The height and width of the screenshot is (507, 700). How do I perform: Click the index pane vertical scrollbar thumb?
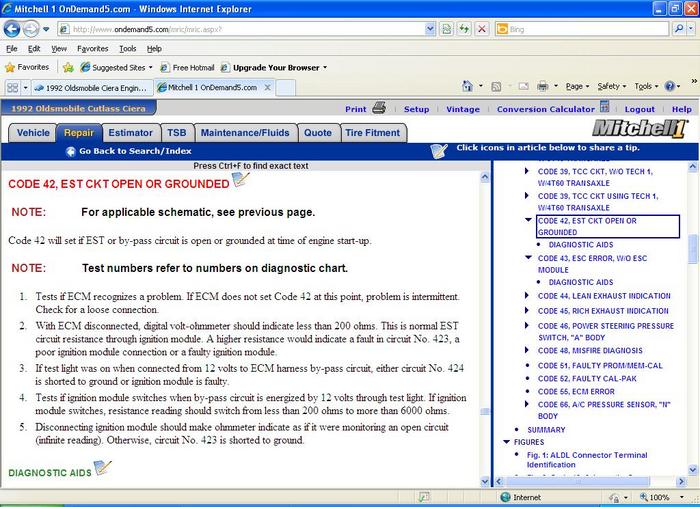point(693,249)
